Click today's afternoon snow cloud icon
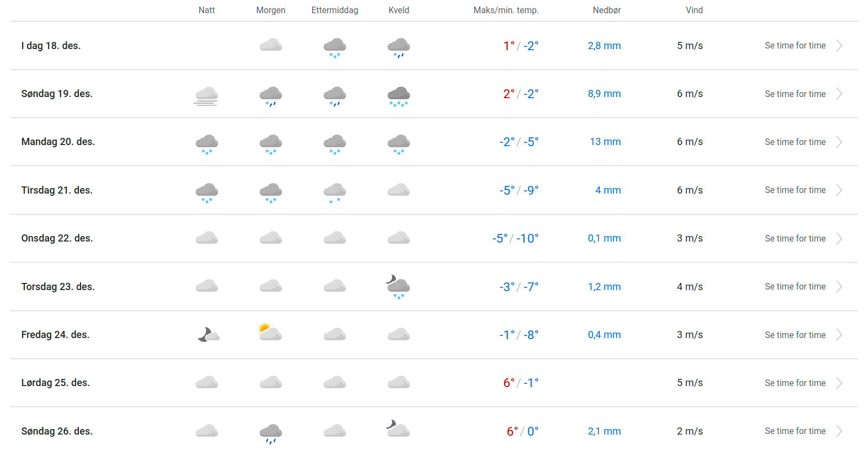Image resolution: width=868 pixels, height=455 pixels. click(335, 47)
